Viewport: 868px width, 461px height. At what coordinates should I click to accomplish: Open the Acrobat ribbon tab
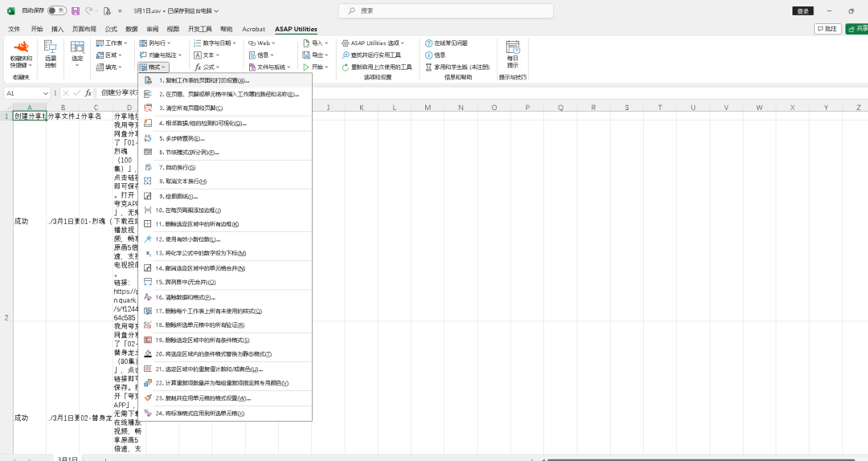[x=253, y=30]
